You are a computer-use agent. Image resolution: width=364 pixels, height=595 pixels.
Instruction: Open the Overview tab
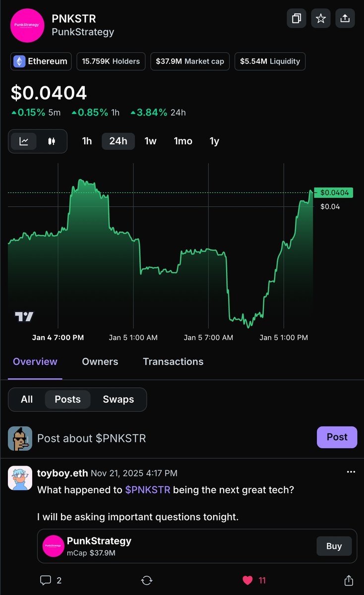[35, 362]
